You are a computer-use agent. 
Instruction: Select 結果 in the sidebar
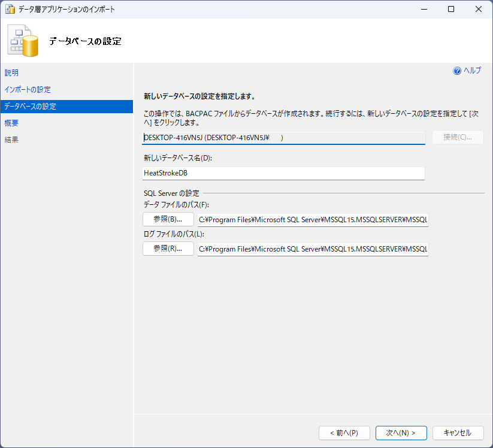point(11,140)
